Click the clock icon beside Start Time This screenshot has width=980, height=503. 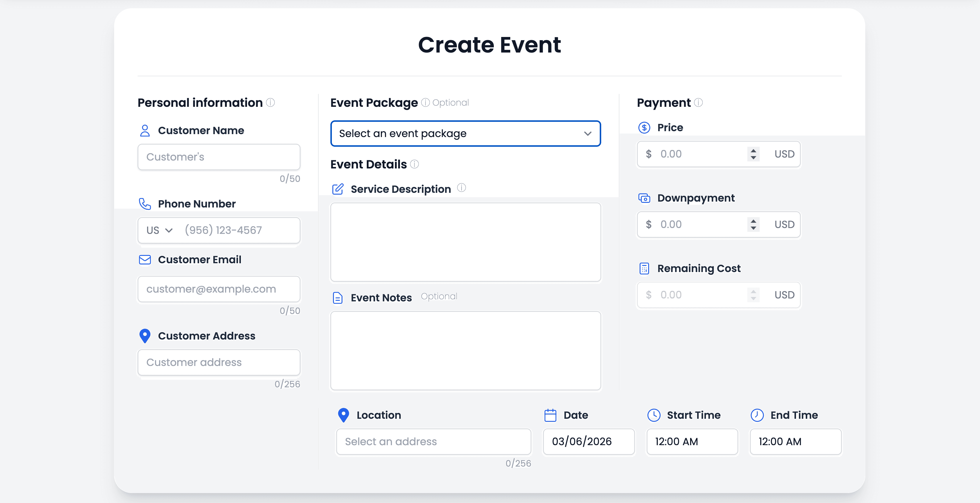click(654, 415)
